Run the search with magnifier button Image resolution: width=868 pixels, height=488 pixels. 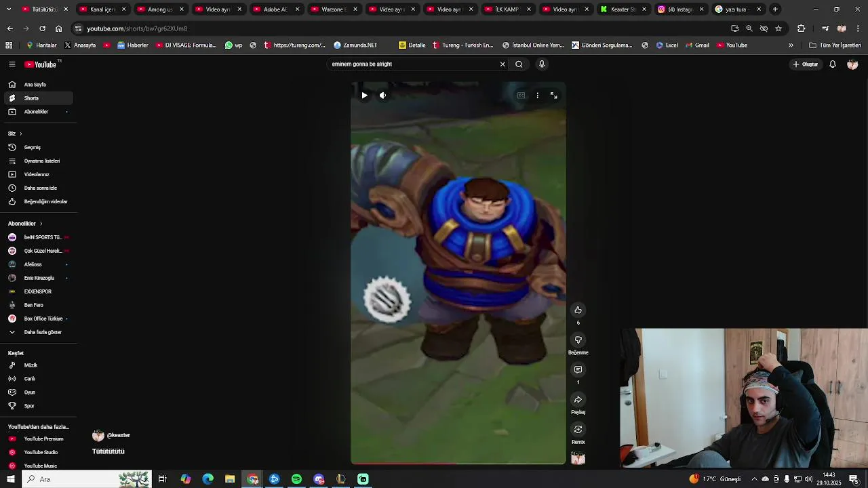click(x=519, y=64)
